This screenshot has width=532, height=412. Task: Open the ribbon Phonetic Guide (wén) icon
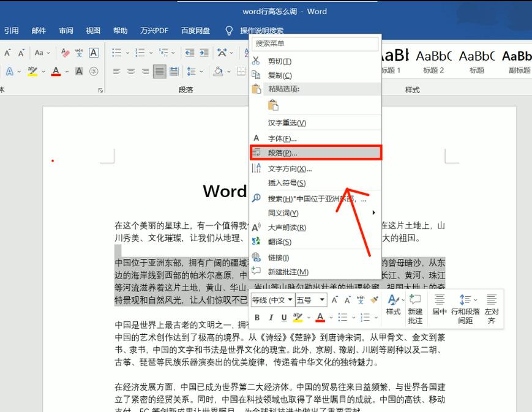tap(79, 53)
